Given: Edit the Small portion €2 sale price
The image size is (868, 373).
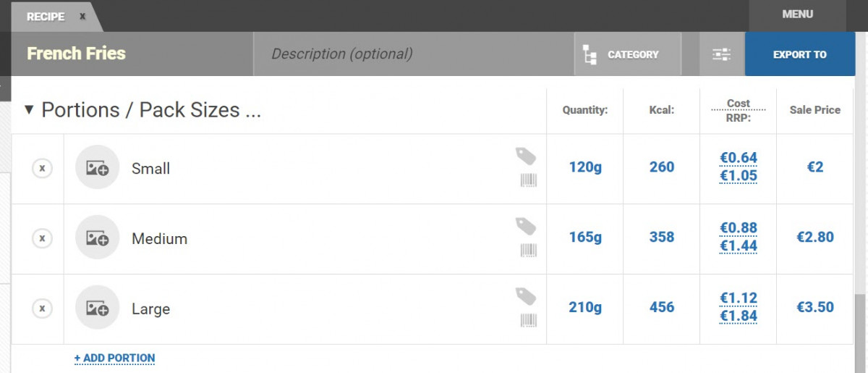Looking at the screenshot, I should coord(815,167).
